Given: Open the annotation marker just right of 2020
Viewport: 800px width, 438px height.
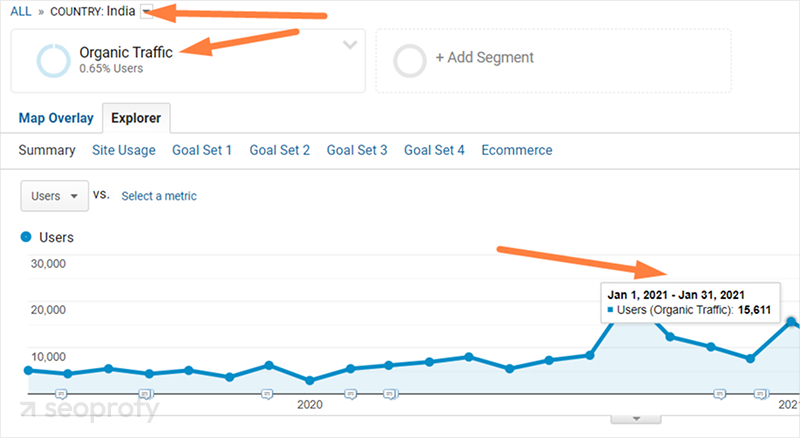Looking at the screenshot, I should (x=350, y=395).
